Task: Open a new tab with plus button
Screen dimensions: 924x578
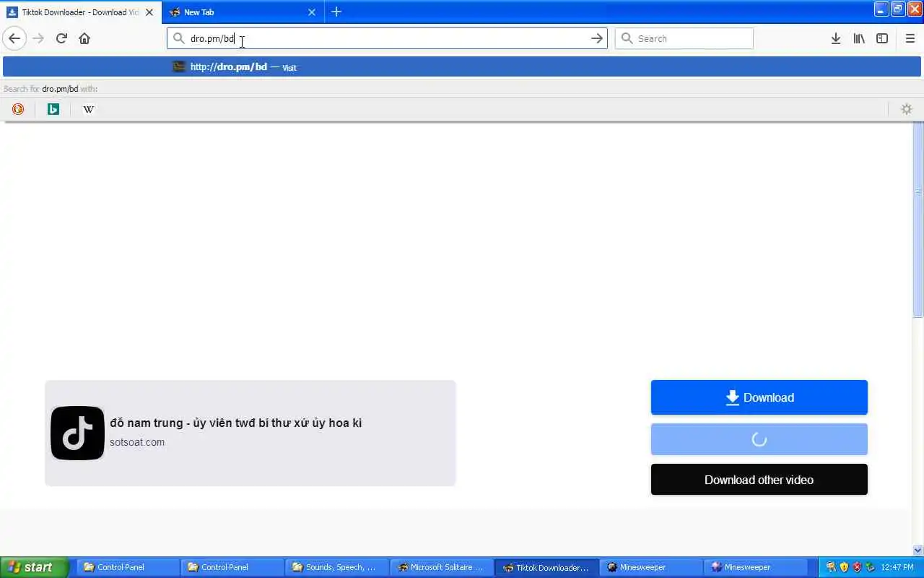Action: click(336, 12)
